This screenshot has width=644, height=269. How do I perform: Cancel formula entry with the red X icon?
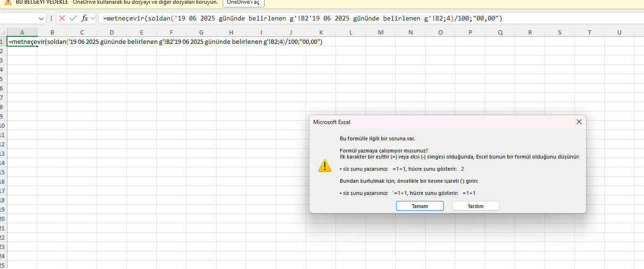click(62, 19)
